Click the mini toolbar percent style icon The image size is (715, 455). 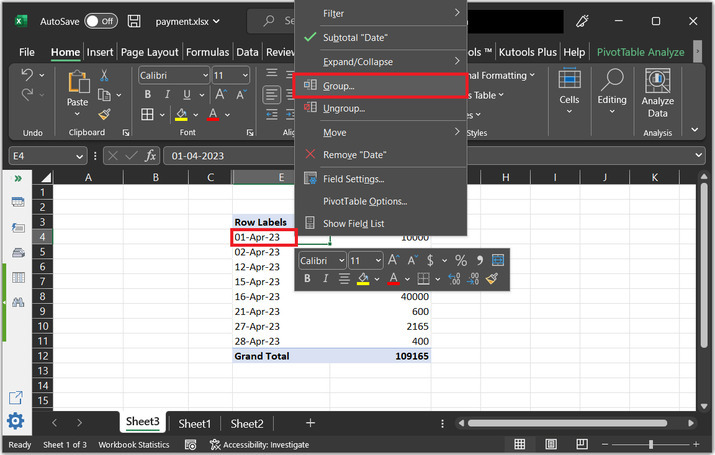pos(461,260)
